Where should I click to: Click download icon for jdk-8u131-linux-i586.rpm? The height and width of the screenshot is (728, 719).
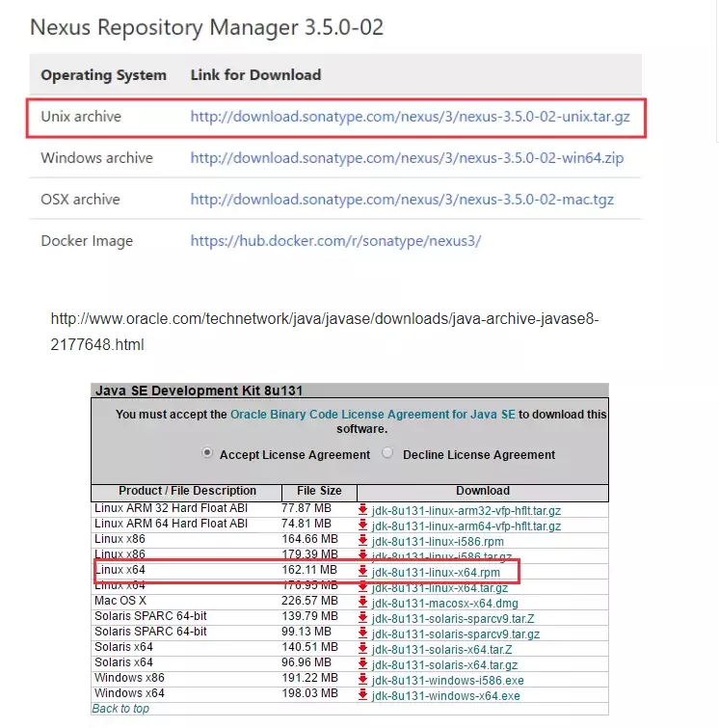point(363,540)
